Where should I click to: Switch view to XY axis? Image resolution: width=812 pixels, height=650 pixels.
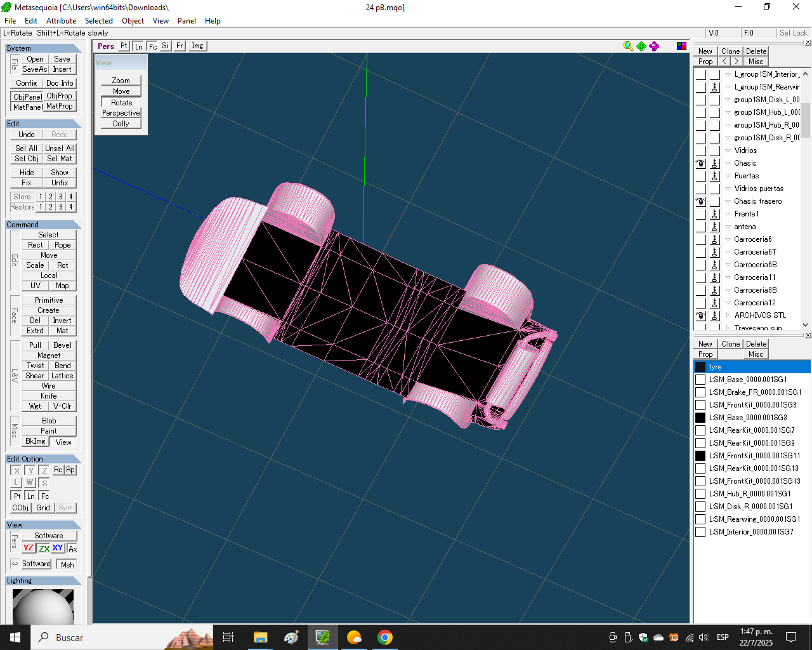(x=58, y=548)
